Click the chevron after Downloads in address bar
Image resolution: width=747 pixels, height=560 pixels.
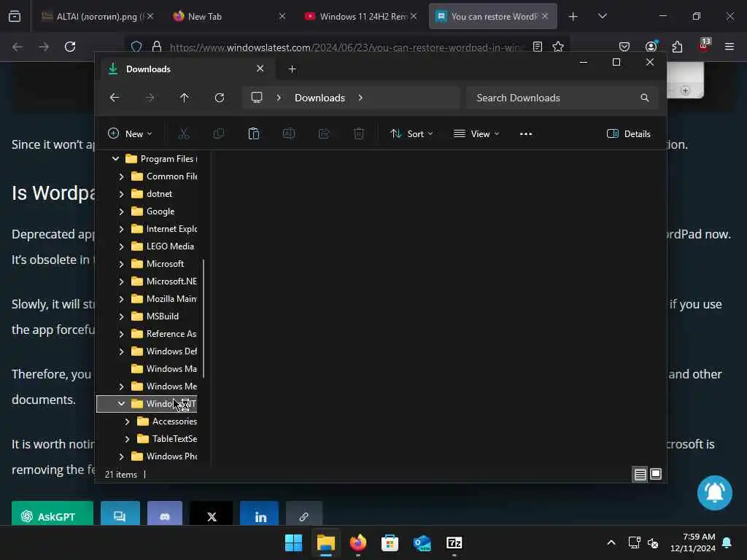pyautogui.click(x=360, y=98)
